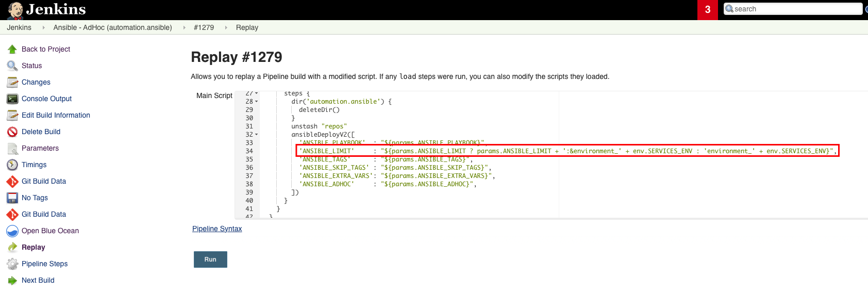Expand breadcrumb arrow after Jenkins
The image size is (868, 292).
coord(43,27)
